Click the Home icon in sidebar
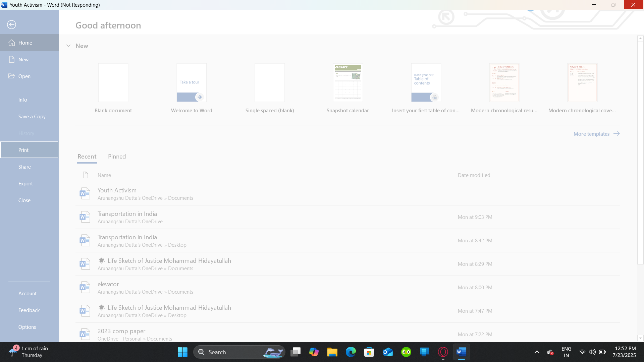The width and height of the screenshot is (644, 362). click(12, 43)
